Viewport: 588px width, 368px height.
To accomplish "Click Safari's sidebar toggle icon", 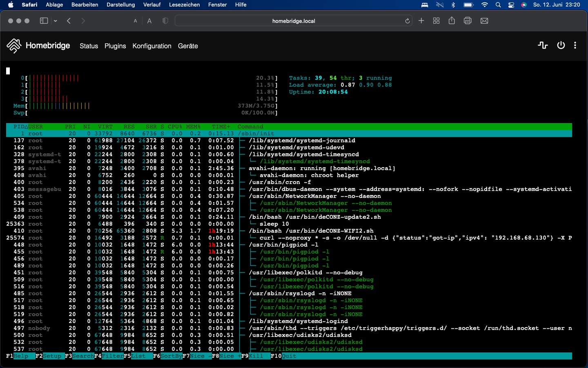I will point(44,21).
